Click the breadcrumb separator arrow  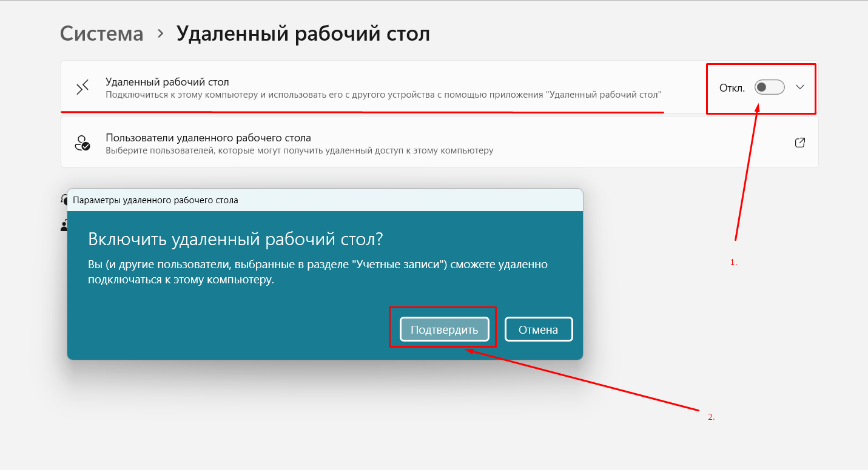[160, 34]
